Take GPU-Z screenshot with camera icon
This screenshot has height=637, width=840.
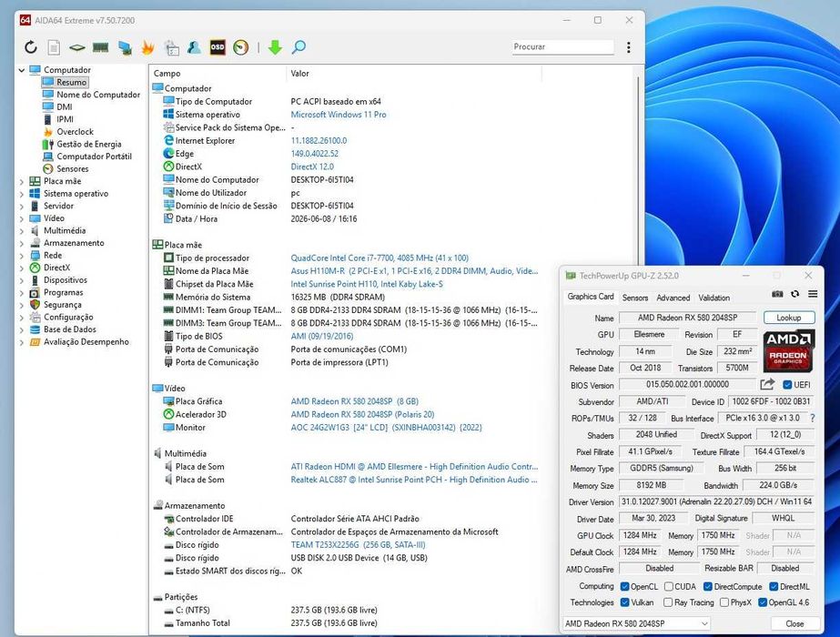pos(777,294)
